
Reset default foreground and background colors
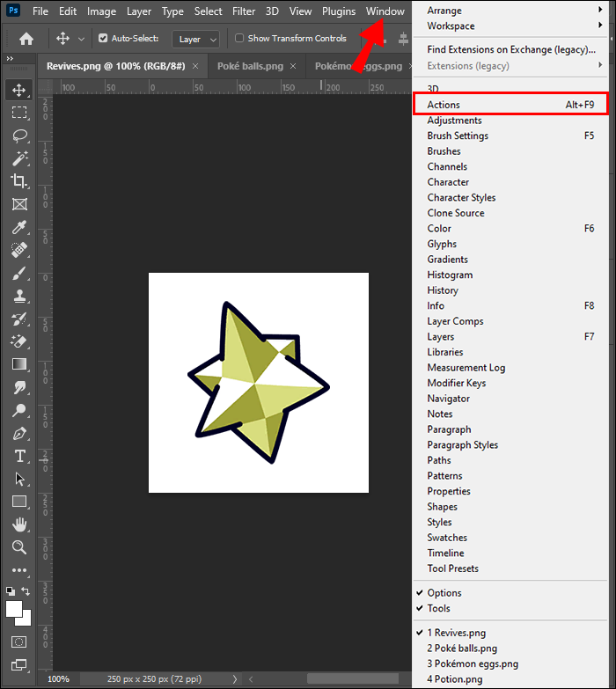pos(11,591)
